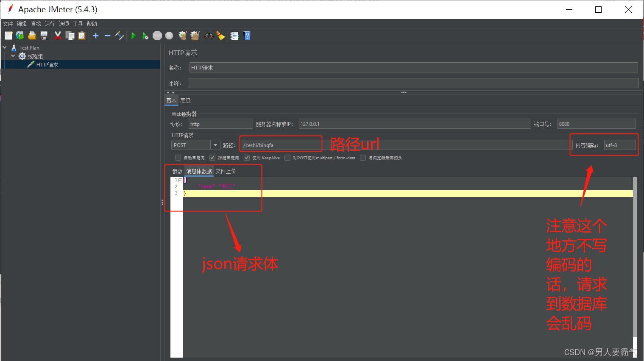This screenshot has width=644, height=361.
Task: Click the path field /ceshi/bingfa
Action: (407, 145)
